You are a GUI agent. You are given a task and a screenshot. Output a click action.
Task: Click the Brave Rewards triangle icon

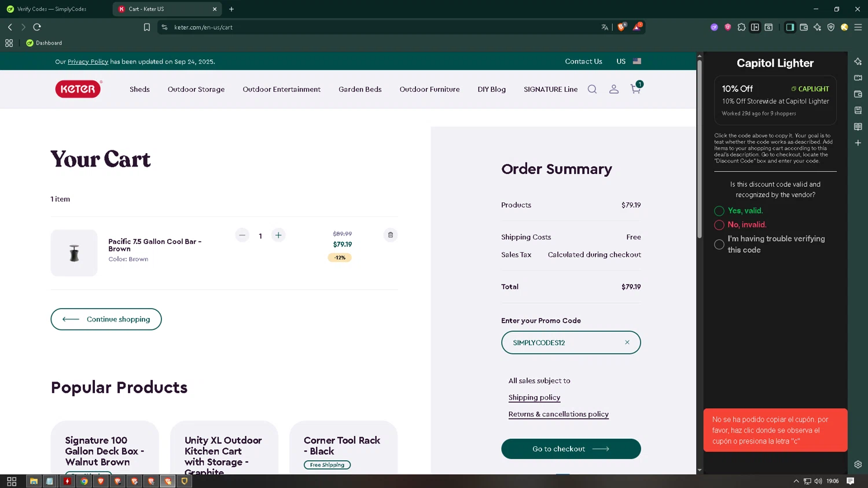[637, 27]
